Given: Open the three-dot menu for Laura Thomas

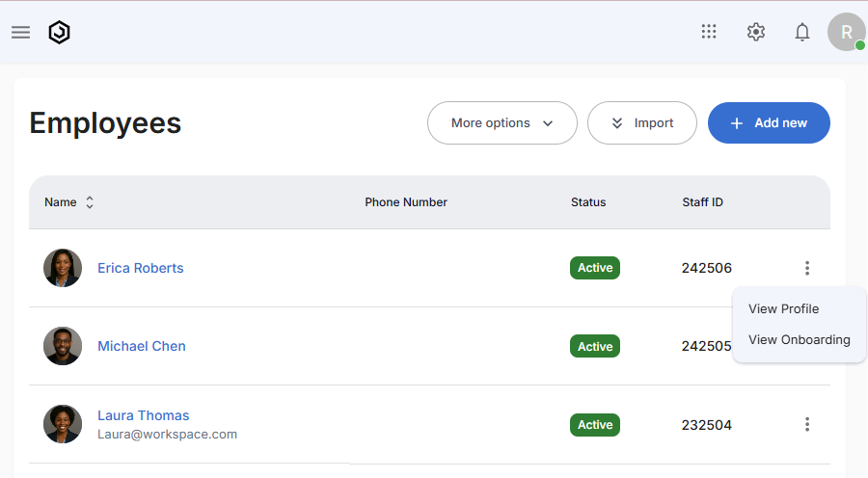Looking at the screenshot, I should (807, 424).
